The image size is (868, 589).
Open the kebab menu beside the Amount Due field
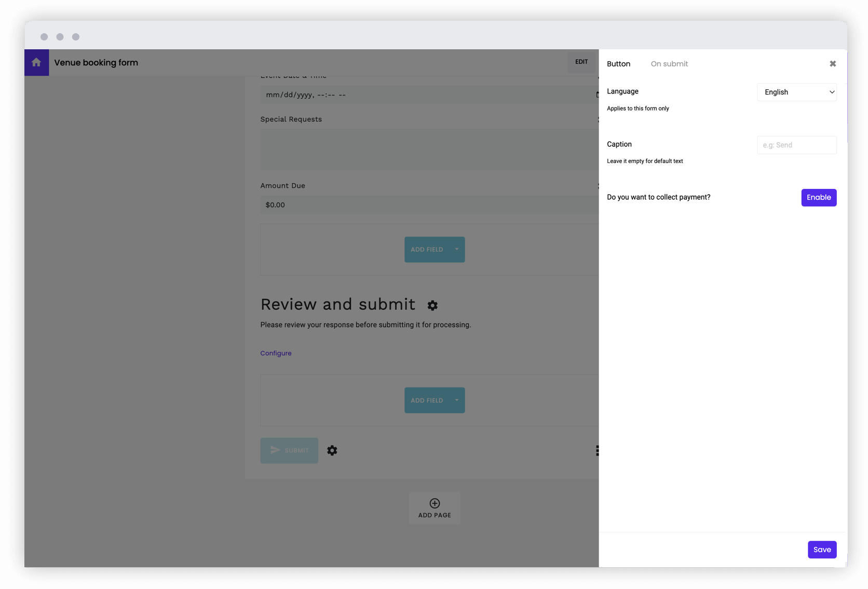pyautogui.click(x=597, y=185)
